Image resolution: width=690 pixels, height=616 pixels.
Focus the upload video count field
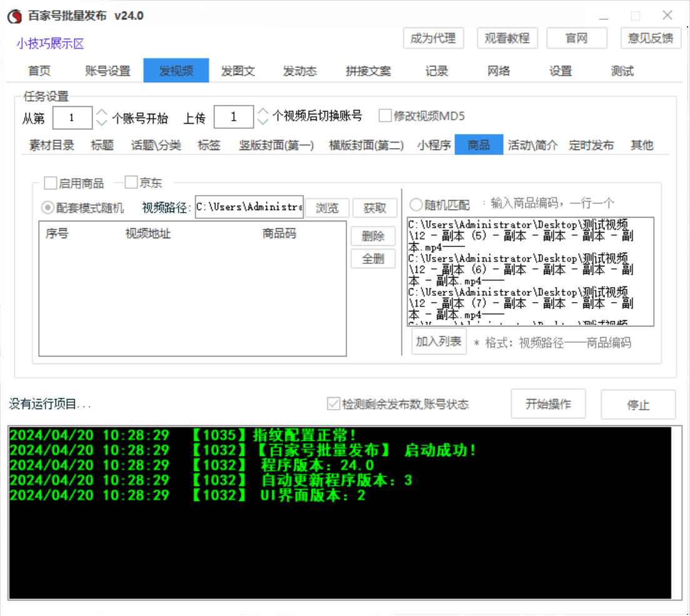click(x=233, y=117)
